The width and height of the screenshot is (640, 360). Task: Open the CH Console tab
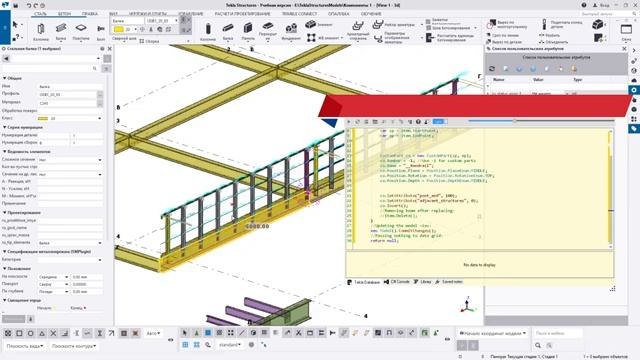coord(397,282)
